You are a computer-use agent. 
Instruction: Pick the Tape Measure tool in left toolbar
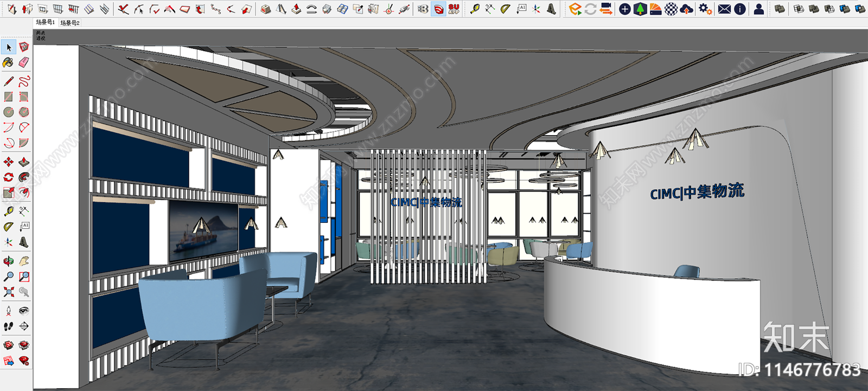pyautogui.click(x=9, y=211)
